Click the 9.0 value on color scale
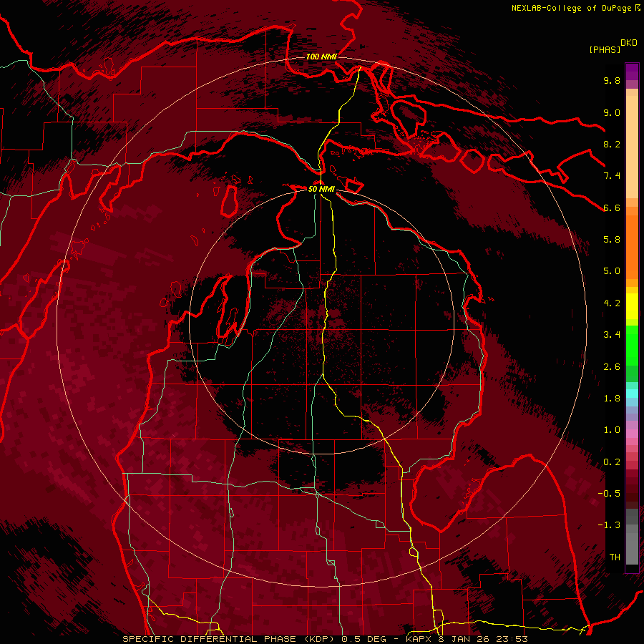 (x=612, y=112)
